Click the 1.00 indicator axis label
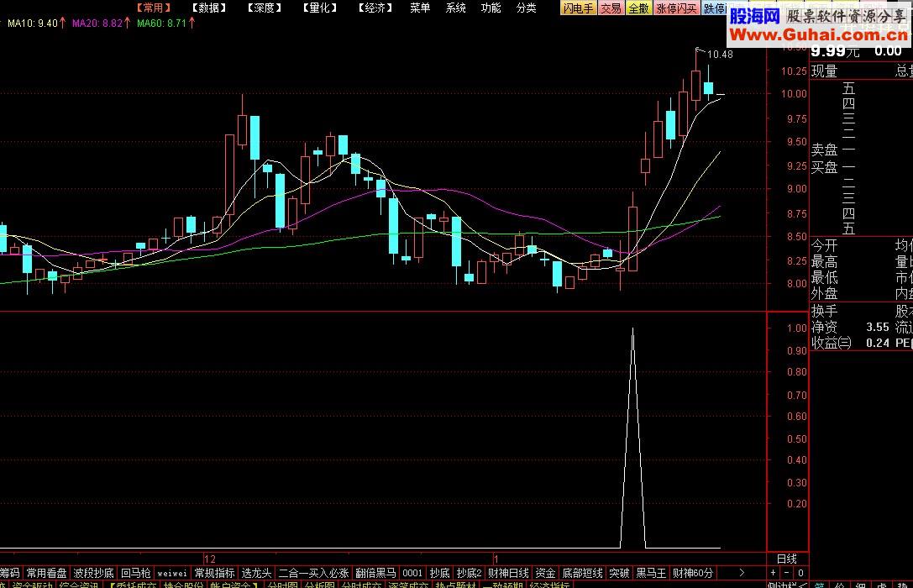Image resolution: width=913 pixels, height=588 pixels. [x=796, y=328]
